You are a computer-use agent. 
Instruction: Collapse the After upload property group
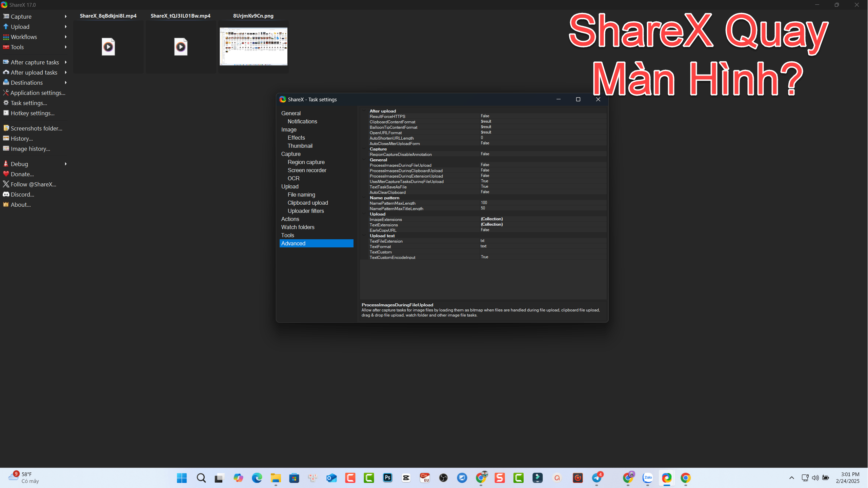pos(364,111)
